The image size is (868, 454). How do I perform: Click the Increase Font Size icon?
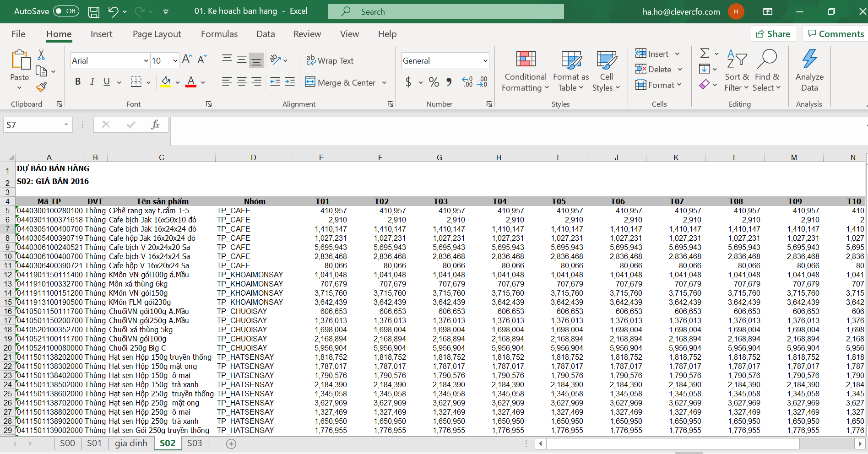(x=187, y=59)
